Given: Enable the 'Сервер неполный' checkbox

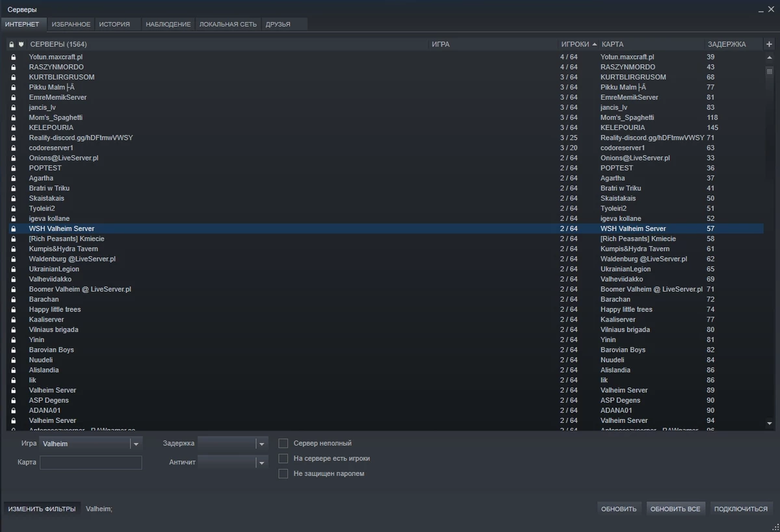Looking at the screenshot, I should click(283, 443).
